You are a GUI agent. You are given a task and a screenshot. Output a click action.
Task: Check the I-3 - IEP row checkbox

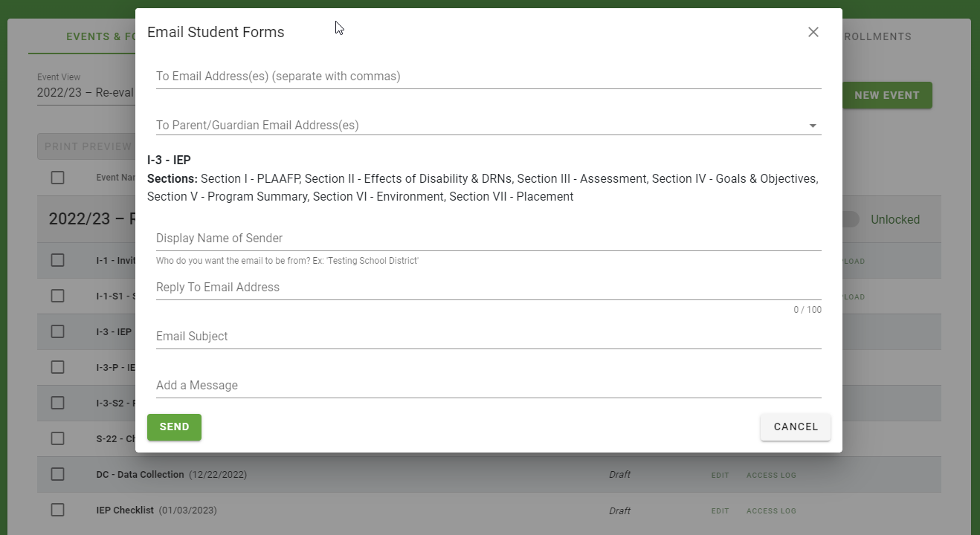point(57,331)
